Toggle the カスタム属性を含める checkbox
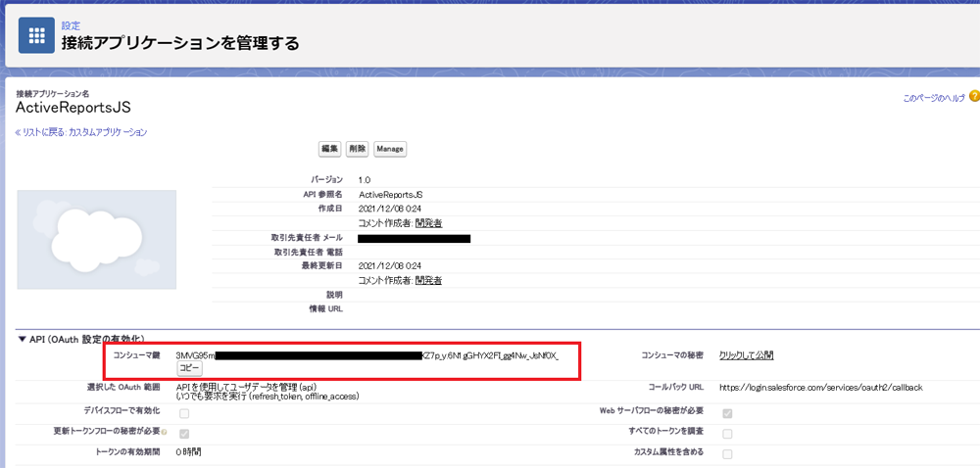 (727, 453)
